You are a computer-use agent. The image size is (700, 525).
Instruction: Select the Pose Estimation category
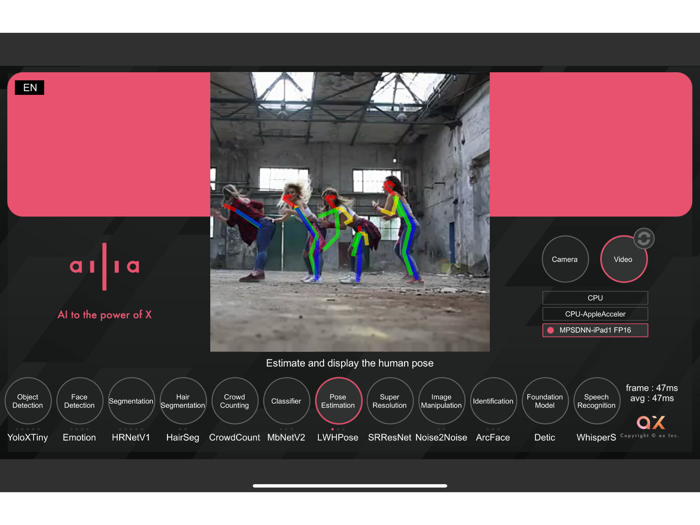(338, 401)
